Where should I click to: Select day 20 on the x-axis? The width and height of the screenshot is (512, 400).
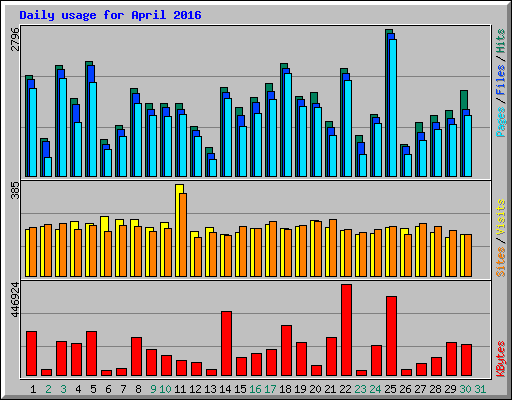tap(315, 389)
